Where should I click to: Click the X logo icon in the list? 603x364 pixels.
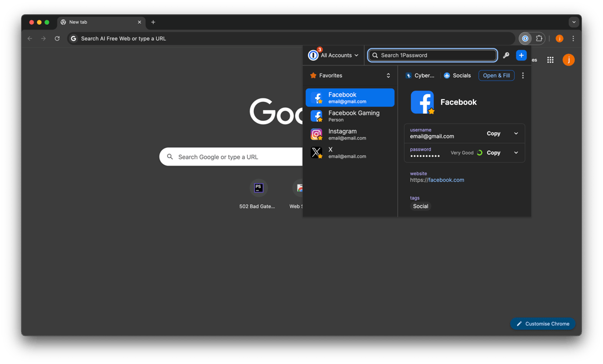coord(316,153)
